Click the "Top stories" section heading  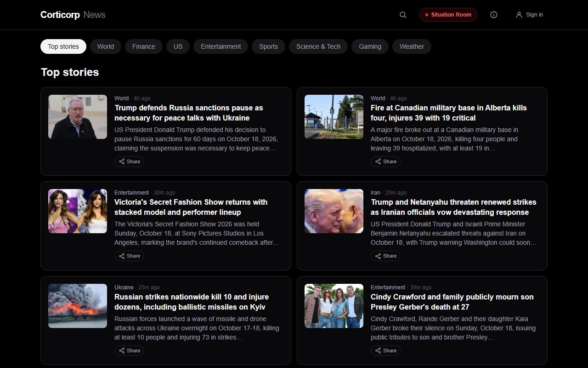(x=70, y=72)
